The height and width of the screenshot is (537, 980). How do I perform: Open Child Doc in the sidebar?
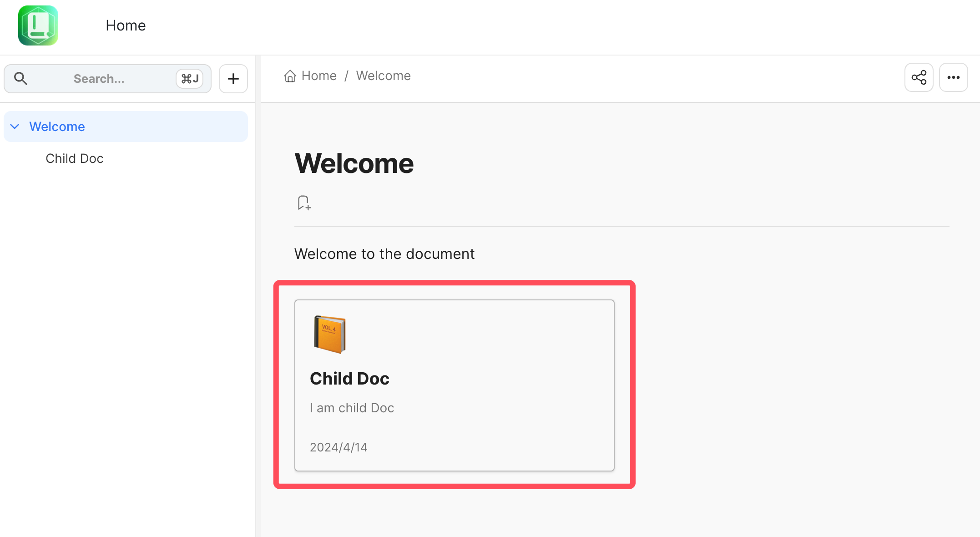click(x=75, y=158)
